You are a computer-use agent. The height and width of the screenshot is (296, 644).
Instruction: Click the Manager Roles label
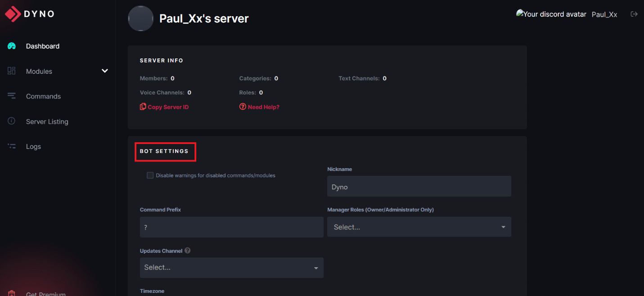[x=380, y=210]
